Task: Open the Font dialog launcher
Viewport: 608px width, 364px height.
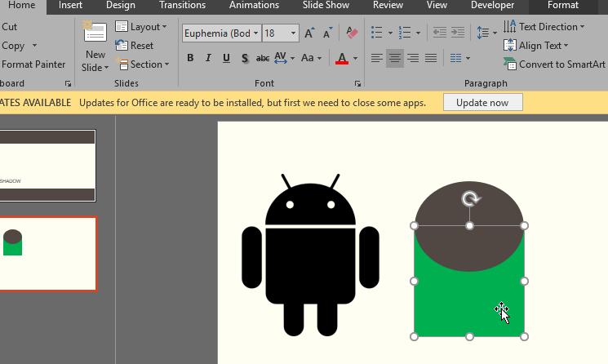Action: coord(357,84)
